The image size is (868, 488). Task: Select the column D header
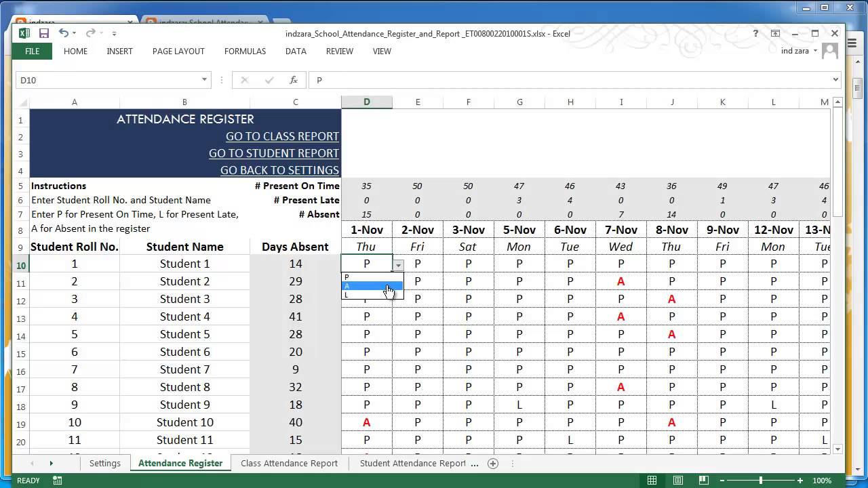point(367,102)
